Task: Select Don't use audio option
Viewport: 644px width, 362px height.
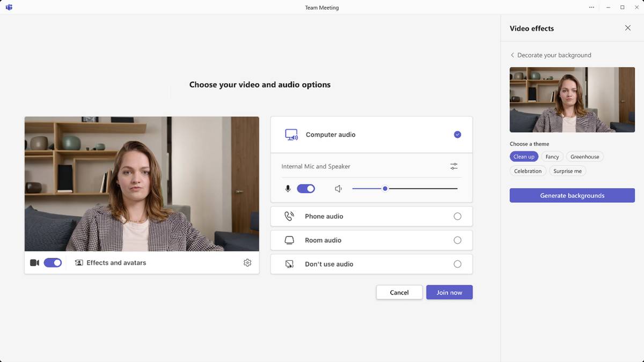Action: click(x=457, y=264)
